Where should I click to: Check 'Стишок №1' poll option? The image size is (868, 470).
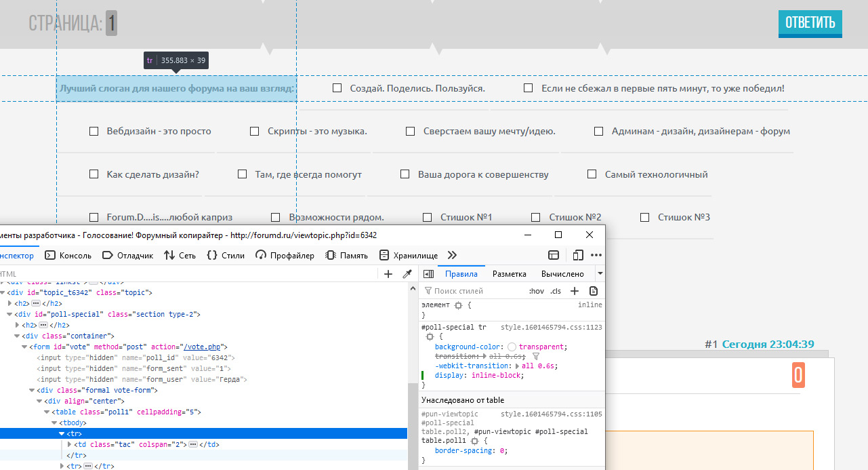(427, 218)
